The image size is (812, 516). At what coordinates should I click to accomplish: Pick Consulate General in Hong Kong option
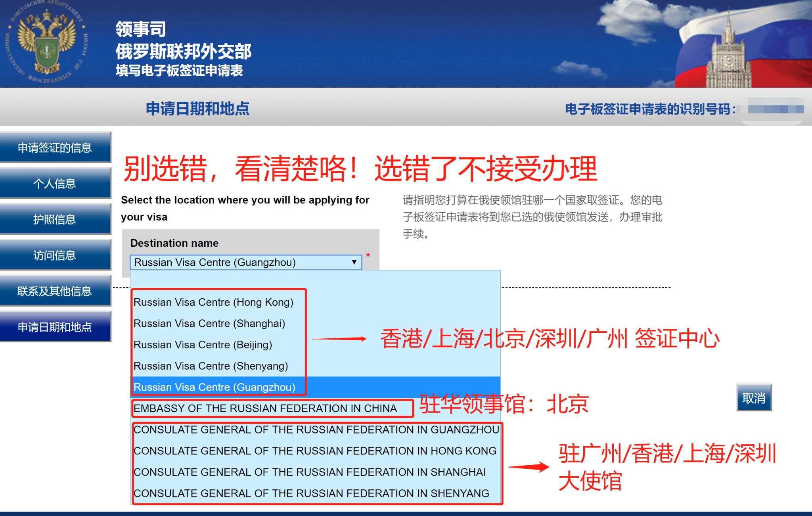(315, 451)
